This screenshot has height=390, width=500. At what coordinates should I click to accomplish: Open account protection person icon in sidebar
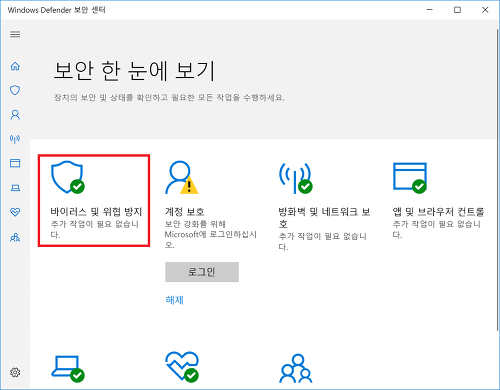[x=15, y=115]
